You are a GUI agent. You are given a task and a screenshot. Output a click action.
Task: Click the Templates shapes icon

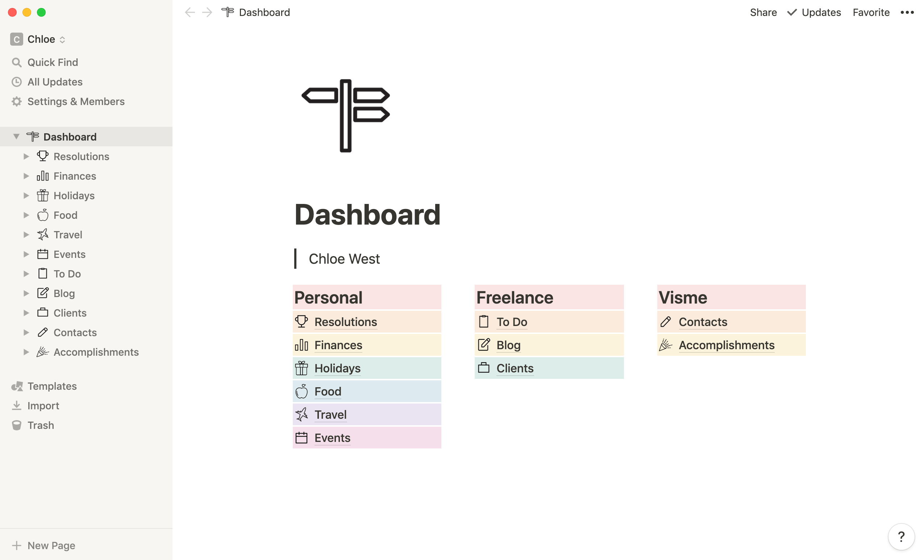tap(17, 386)
